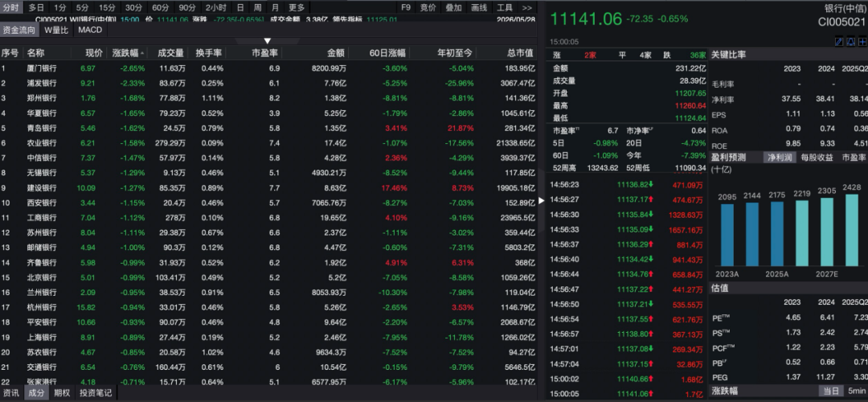Select the 厦门银行 row
The width and height of the screenshot is (868, 402).
[x=268, y=68]
